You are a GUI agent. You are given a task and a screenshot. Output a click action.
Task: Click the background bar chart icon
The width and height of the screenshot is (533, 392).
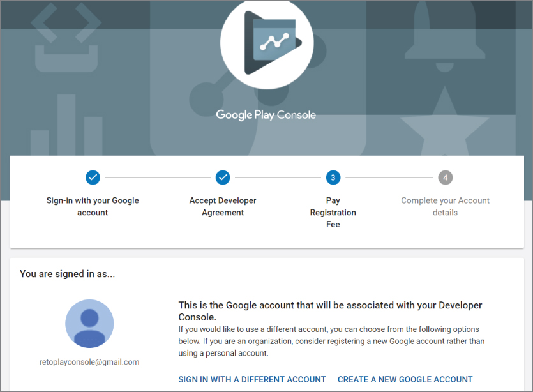click(64, 124)
